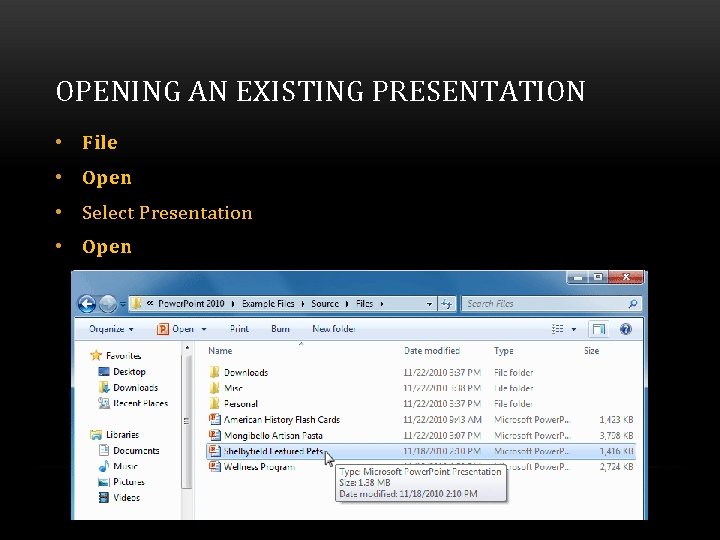Screen dimensions: 720x540
Task: Open the recent locations dropdown beside Forward
Action: click(123, 304)
